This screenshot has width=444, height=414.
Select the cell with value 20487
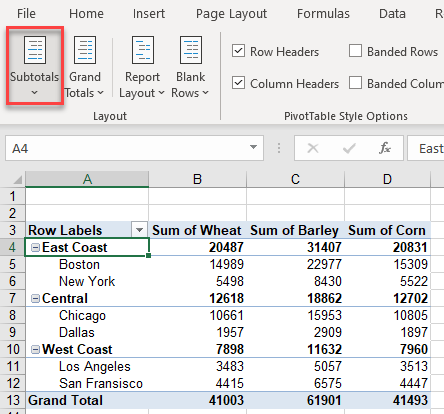197,247
